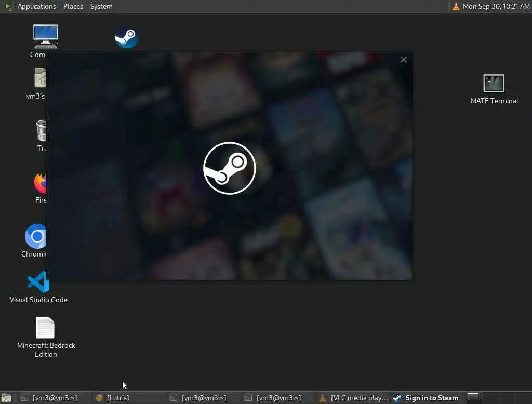Click the MATE menu logo icon at top-left

[x=9, y=6]
